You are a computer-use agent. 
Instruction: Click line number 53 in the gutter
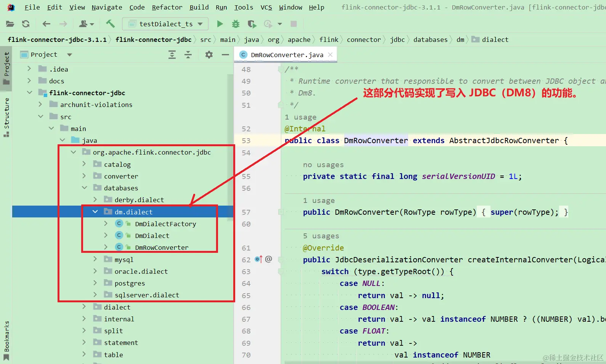coord(246,140)
